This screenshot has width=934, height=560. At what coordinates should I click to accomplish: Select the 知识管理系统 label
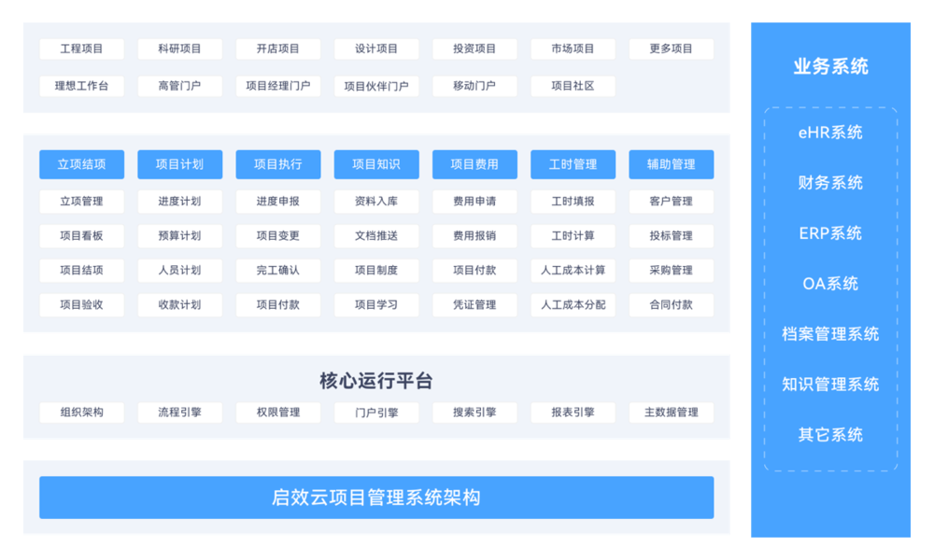point(830,385)
